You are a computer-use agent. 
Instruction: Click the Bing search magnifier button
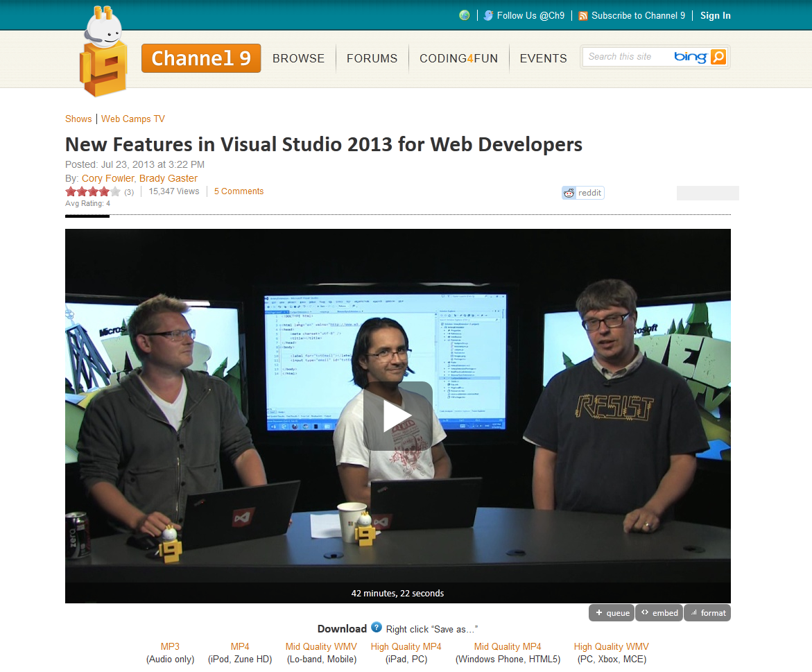point(718,57)
